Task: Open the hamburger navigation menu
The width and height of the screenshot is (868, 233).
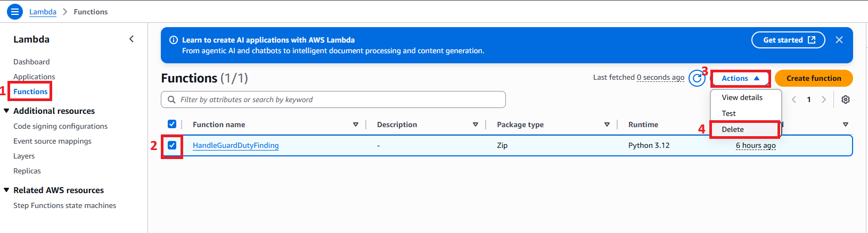Action: coord(15,11)
